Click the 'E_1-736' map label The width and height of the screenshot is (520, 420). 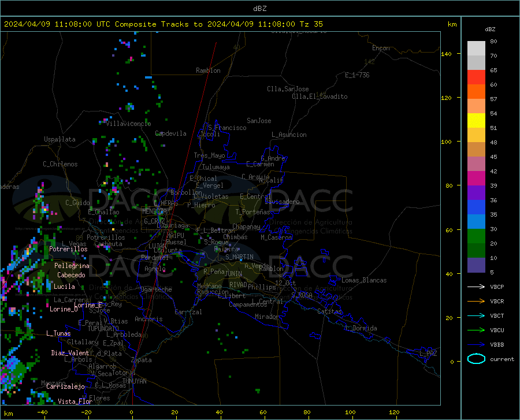click(357, 75)
